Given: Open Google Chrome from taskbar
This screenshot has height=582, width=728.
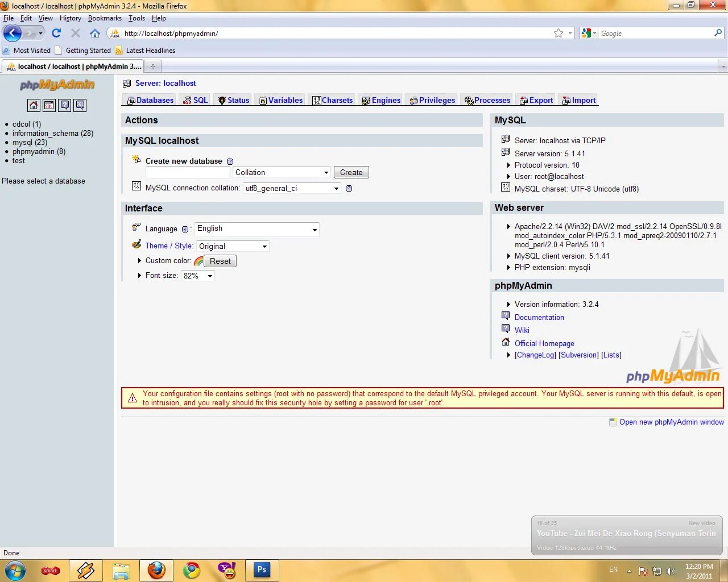Looking at the screenshot, I should 192,570.
